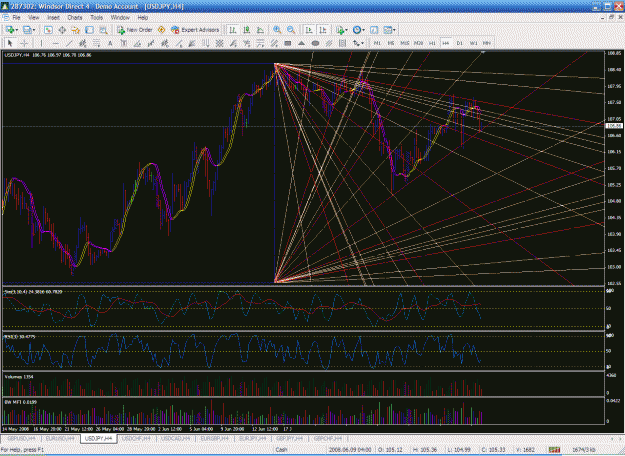This screenshot has width=625, height=456.
Task: Select the trendline tool
Action: [x=69, y=43]
